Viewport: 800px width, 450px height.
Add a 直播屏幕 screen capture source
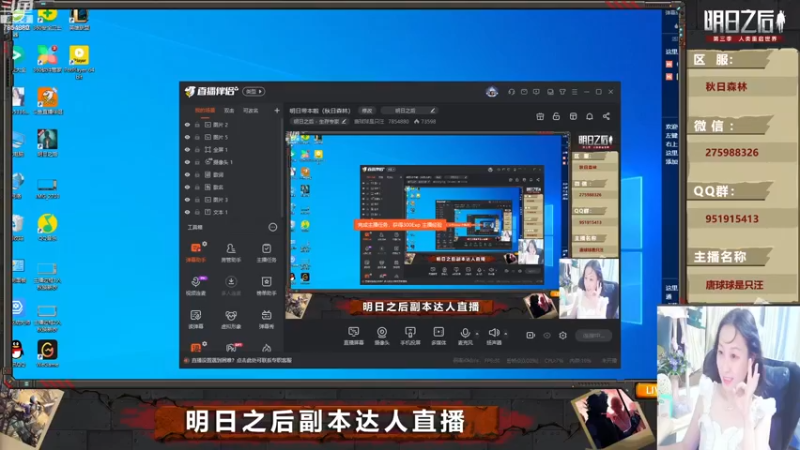pyautogui.click(x=354, y=336)
